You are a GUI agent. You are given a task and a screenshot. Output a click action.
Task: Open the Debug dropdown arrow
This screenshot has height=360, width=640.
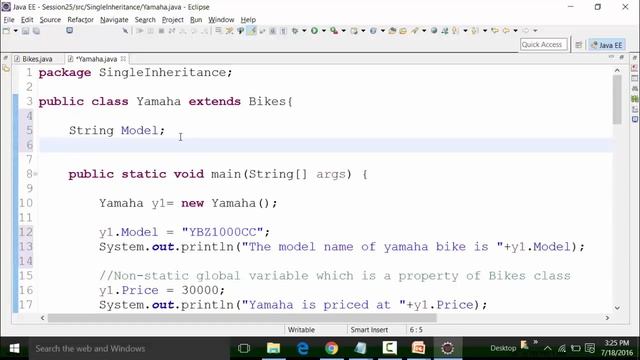(x=304, y=31)
